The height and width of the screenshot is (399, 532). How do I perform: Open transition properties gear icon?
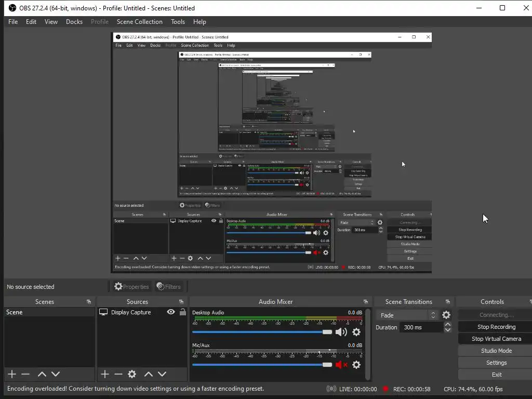[x=446, y=315]
